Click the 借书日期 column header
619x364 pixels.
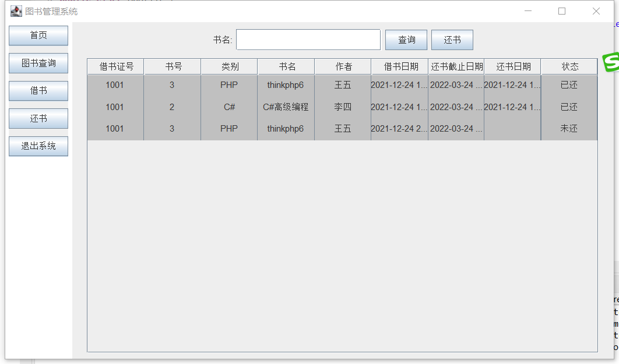pyautogui.click(x=399, y=66)
